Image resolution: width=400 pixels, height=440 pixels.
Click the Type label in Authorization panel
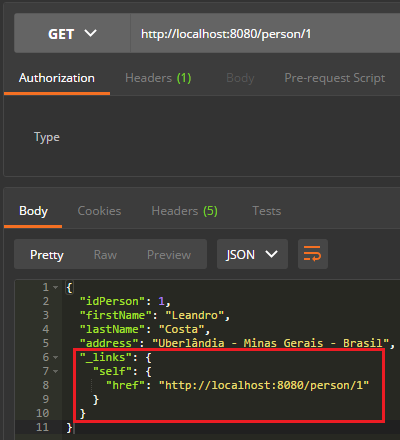(47, 137)
